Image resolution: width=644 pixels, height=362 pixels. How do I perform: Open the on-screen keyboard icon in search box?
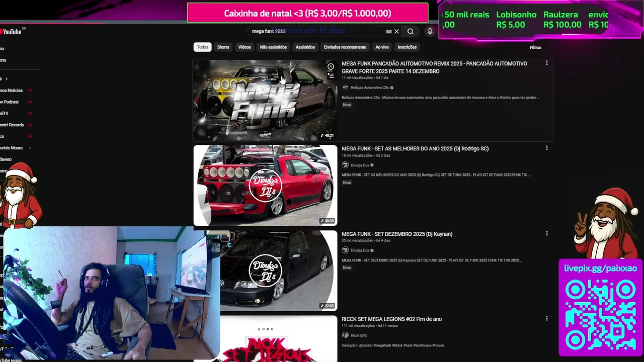pos(388,31)
